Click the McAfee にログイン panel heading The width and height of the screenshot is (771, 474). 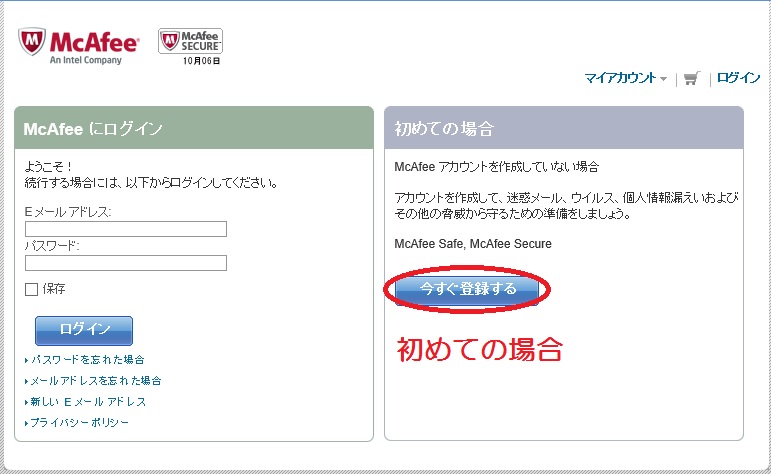coord(93,129)
